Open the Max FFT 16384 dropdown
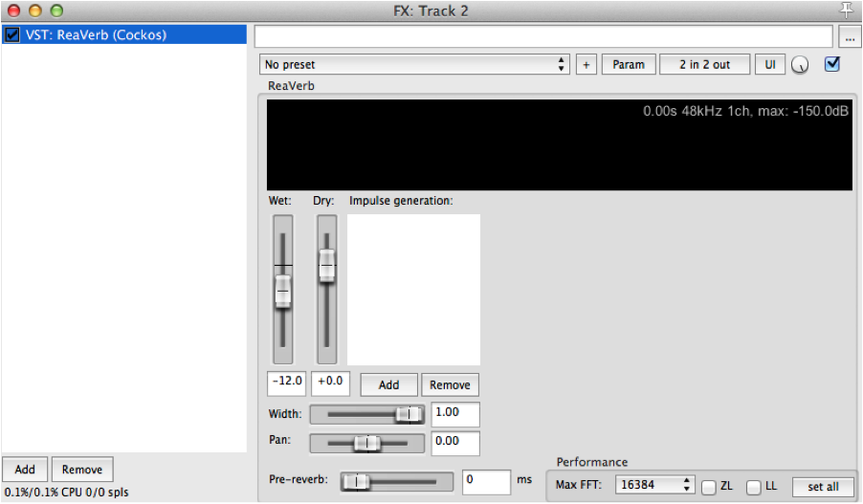Screen dimensions: 863x504 click(655, 485)
